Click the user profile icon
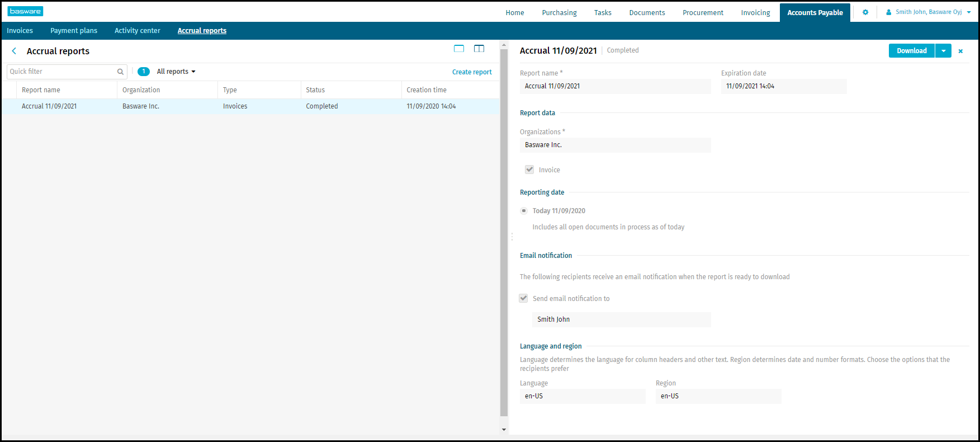Screen dimensions: 980x442 (889, 12)
